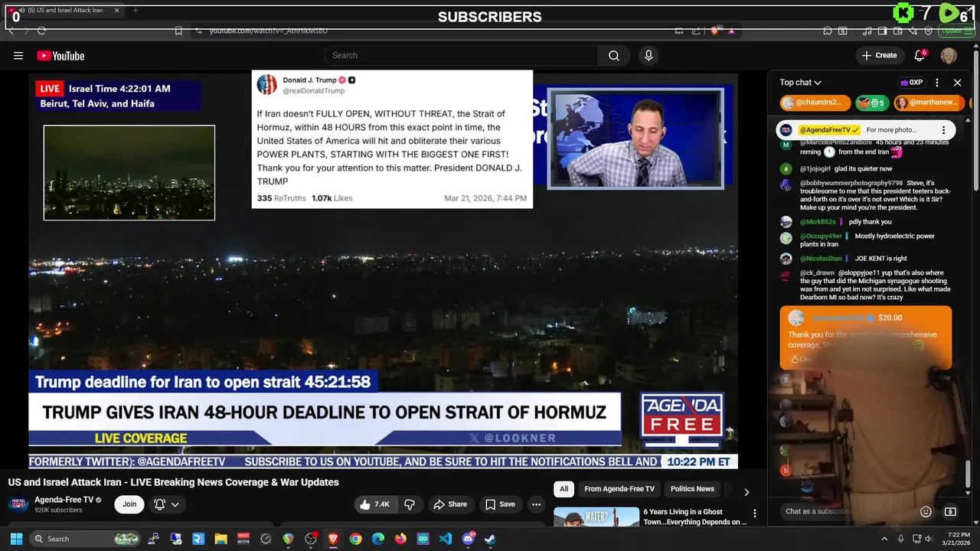Open more video actions ellipsis
The height and width of the screenshot is (551, 980).
click(536, 504)
